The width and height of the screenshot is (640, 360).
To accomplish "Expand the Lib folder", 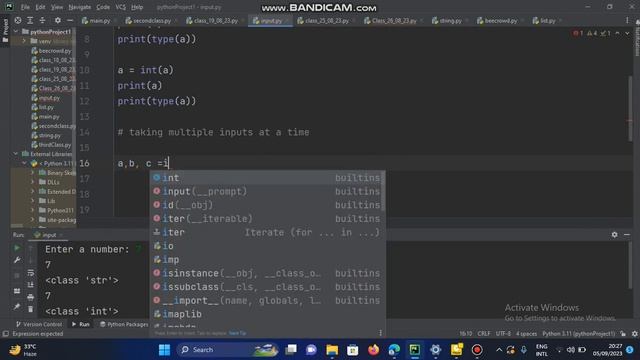I will point(33,201).
